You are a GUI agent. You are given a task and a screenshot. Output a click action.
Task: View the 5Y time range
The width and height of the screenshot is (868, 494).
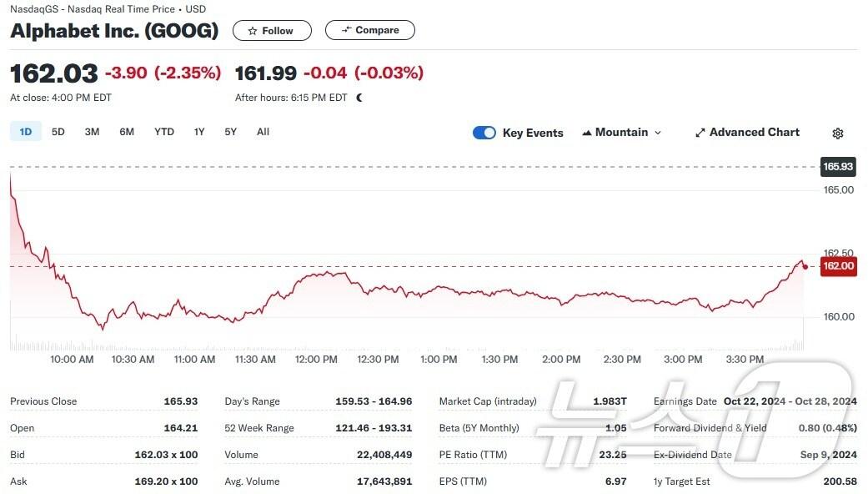pos(231,132)
